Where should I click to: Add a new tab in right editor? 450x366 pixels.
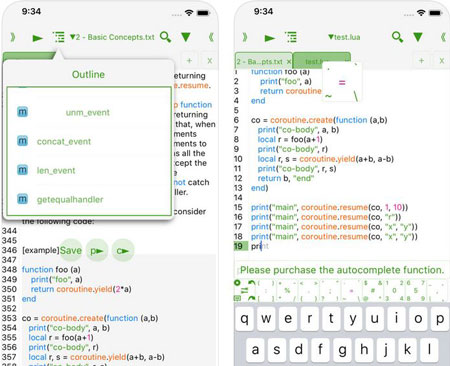point(421,61)
